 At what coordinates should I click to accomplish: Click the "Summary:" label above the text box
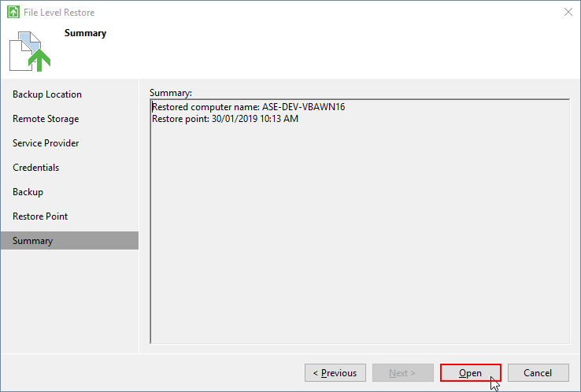171,92
